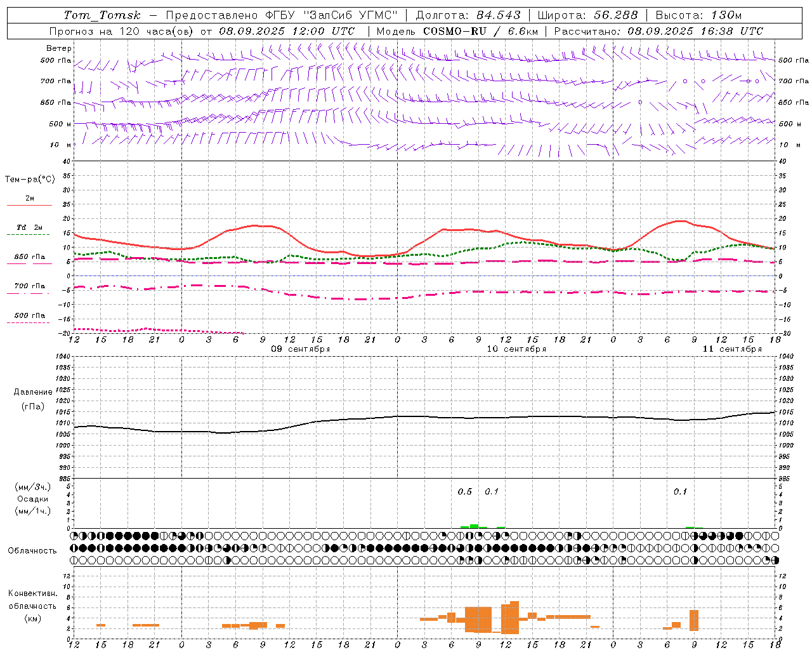Image resolution: width=812 pixels, height=650 pixels.
Task: Click the 'Td 2м' dew point legend entry
Action: [x=30, y=227]
